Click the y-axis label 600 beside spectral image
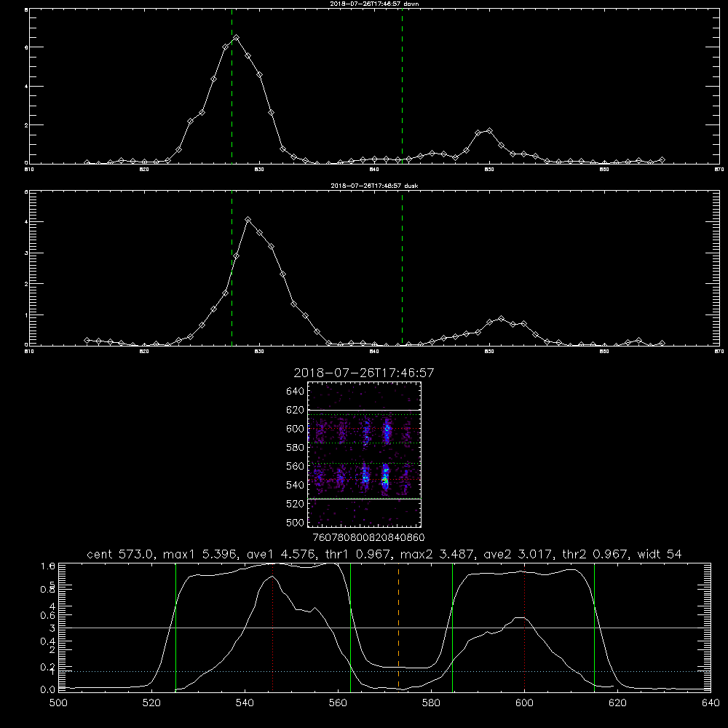This screenshot has height=728, width=728. 296,429
